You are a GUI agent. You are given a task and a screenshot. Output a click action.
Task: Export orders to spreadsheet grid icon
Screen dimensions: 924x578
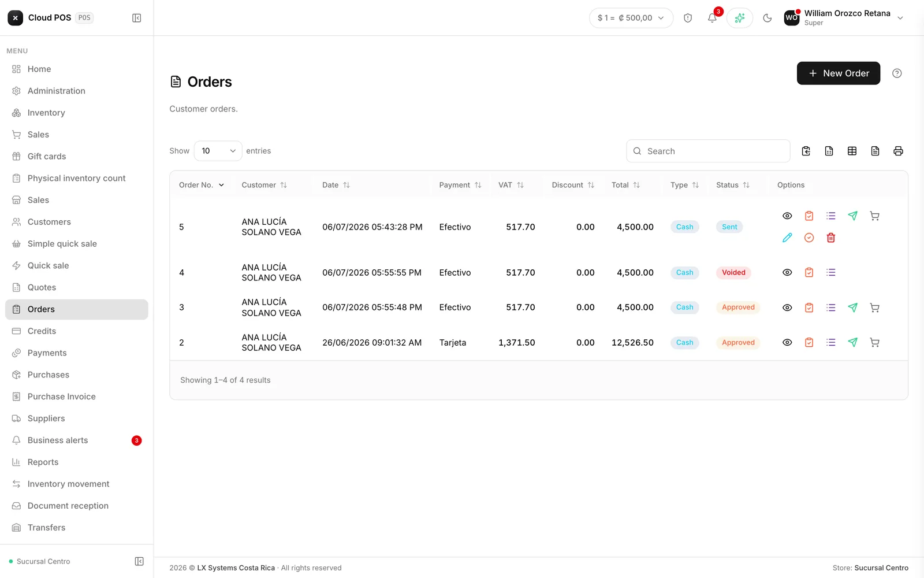(x=852, y=151)
